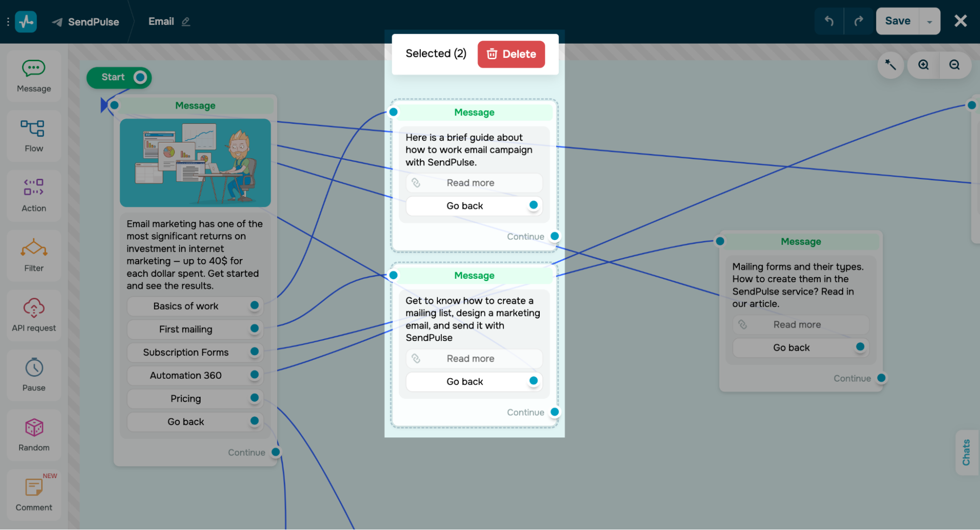The image size is (980, 530).
Task: Click the Pricing button connector dot
Action: 254,398
